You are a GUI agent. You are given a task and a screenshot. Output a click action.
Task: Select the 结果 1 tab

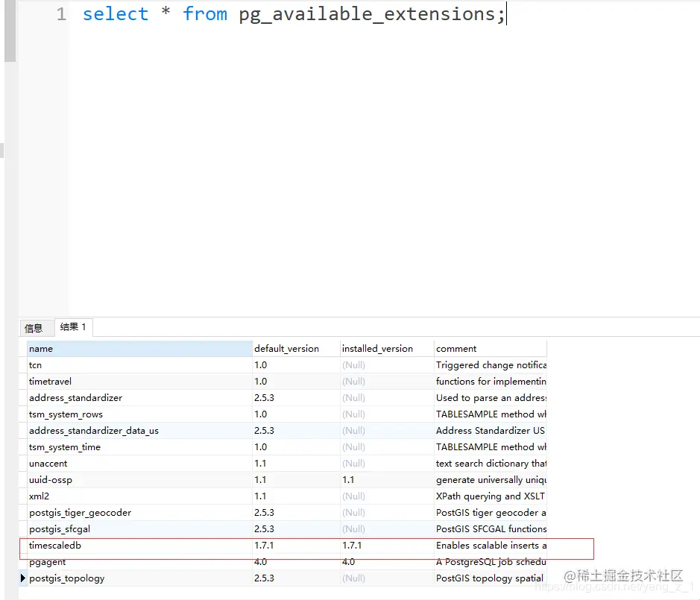point(73,327)
